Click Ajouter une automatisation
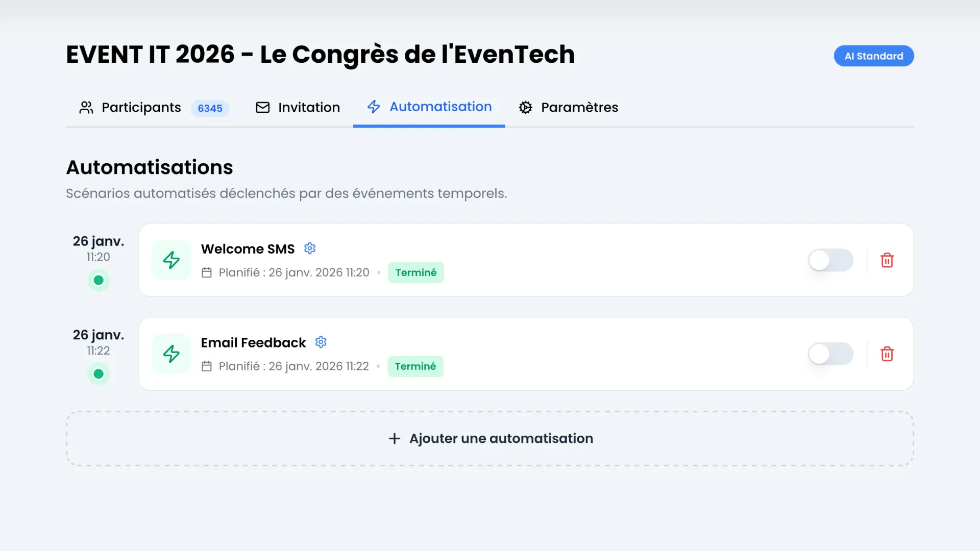Image resolution: width=980 pixels, height=551 pixels. (x=490, y=438)
